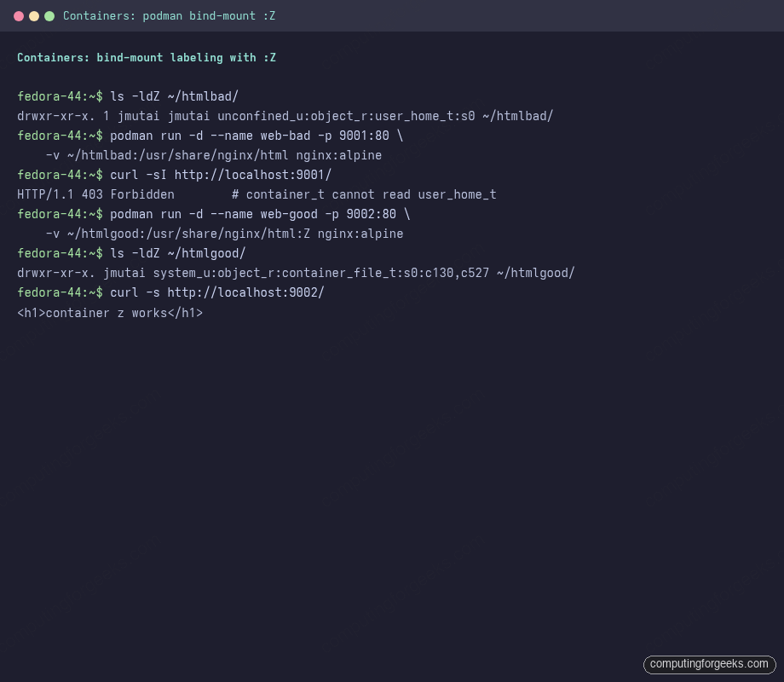Click the green maximize window dot
The image size is (784, 682).
49,16
